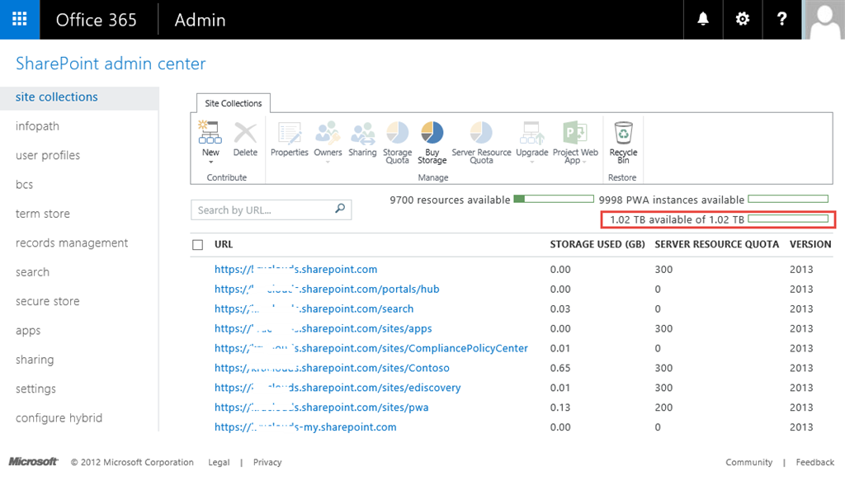Click the Admin header link
Screen dimensions: 845x504
[x=200, y=20]
